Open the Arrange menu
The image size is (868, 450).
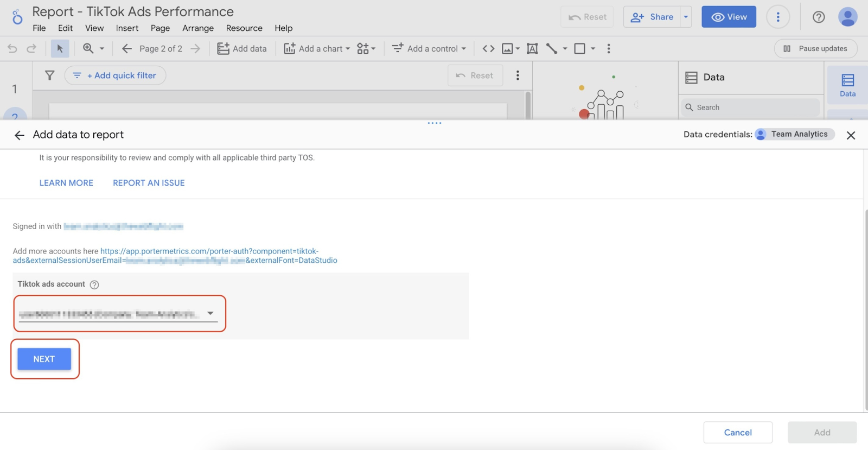tap(198, 28)
